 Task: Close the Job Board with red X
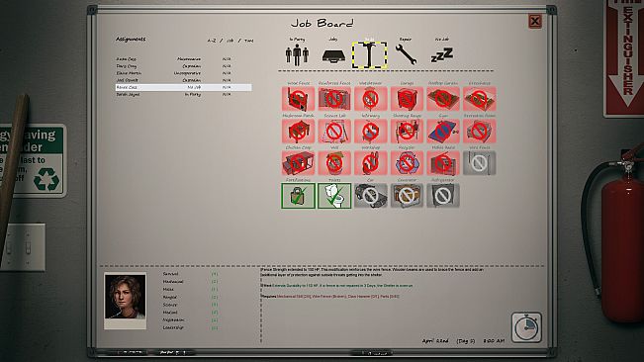coord(535,21)
